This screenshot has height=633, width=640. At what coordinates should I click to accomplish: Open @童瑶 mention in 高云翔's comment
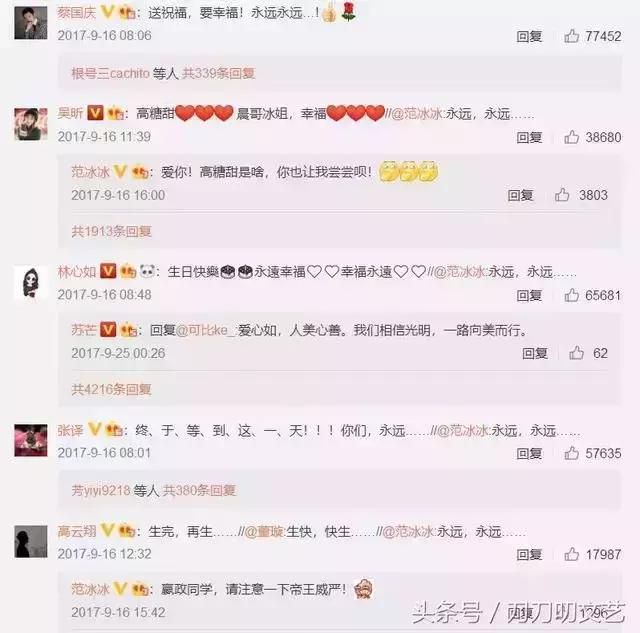pyautogui.click(x=264, y=532)
